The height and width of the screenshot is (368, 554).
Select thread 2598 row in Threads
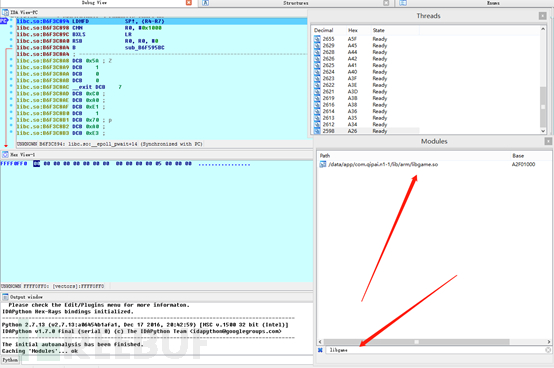click(x=366, y=131)
